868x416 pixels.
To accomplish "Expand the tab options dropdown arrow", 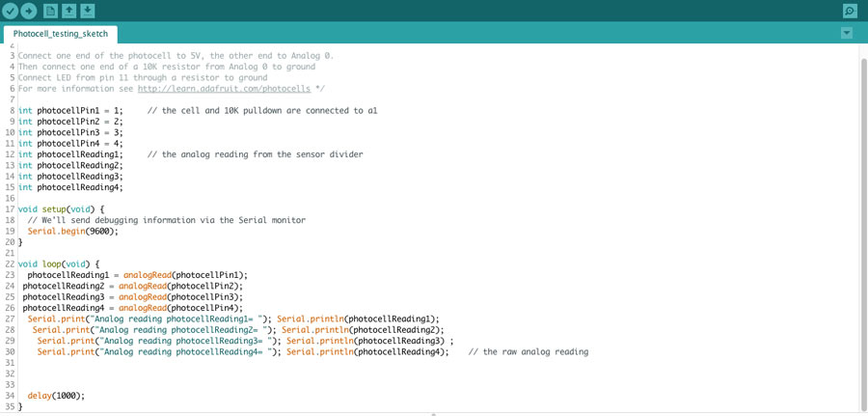I will pos(847,33).
